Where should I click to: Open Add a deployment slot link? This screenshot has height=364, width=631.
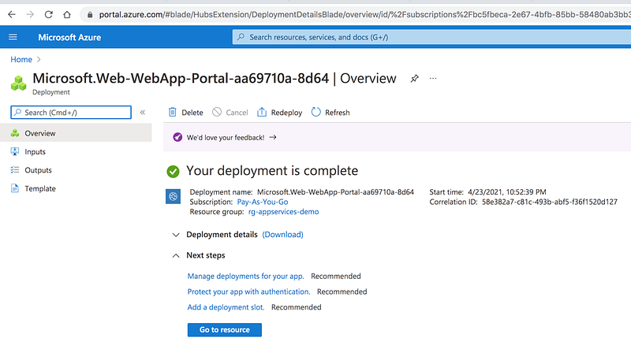coord(226,307)
